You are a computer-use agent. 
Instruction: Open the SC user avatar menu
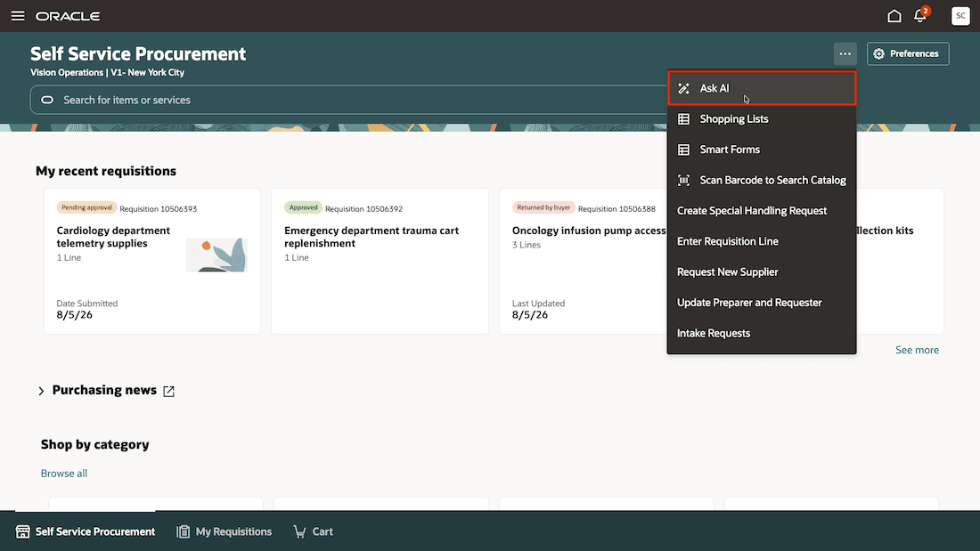(960, 16)
